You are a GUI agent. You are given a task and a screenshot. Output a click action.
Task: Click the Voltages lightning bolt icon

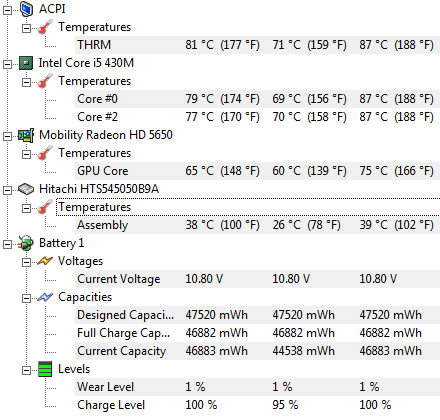pyautogui.click(x=45, y=261)
